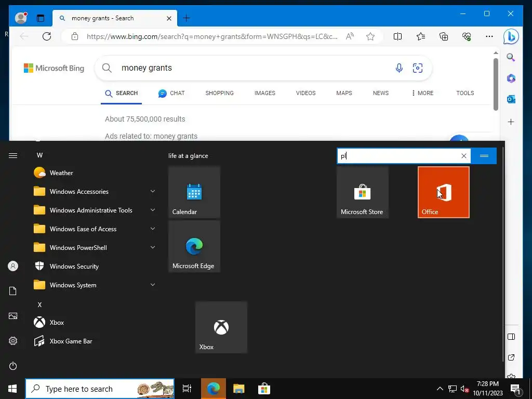The image size is (532, 399).
Task: Select the 'life at a glance' group title
Action: pos(188,156)
